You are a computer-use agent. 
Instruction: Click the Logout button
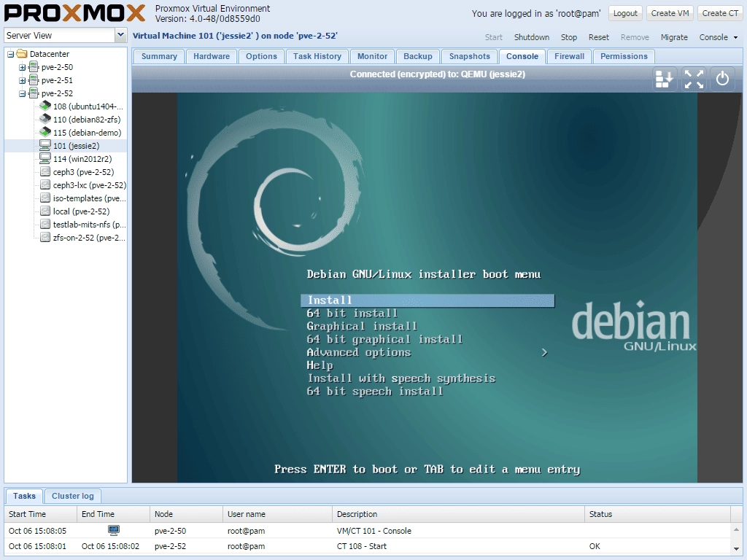point(625,13)
